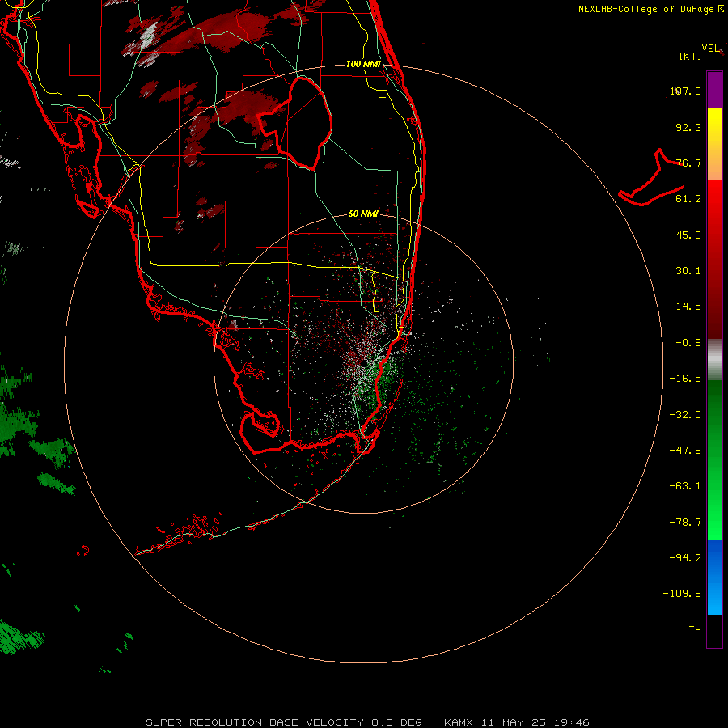Screen dimensions: 728x728
Task: Click the -47.6 legend value
Action: pyautogui.click(x=685, y=451)
